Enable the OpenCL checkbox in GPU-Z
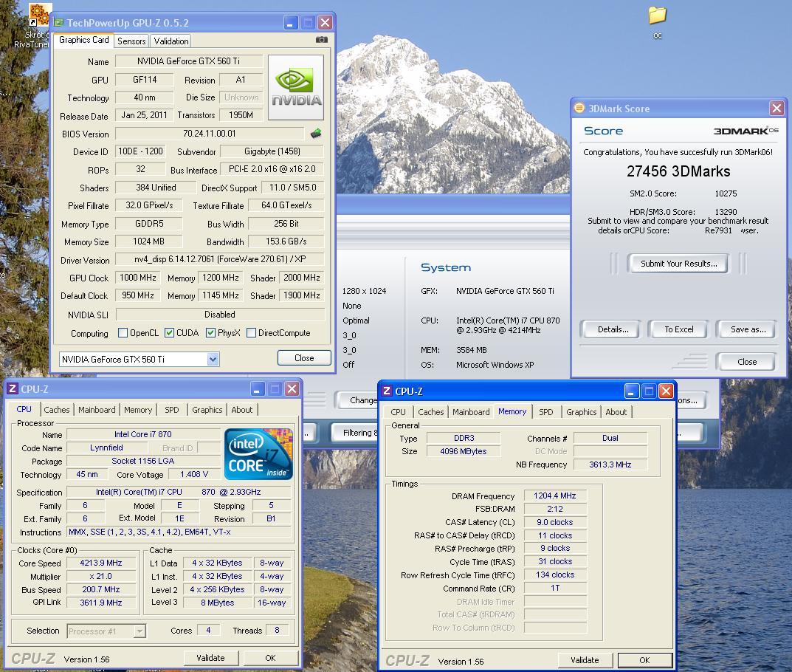The height and width of the screenshot is (672, 792). [123, 333]
